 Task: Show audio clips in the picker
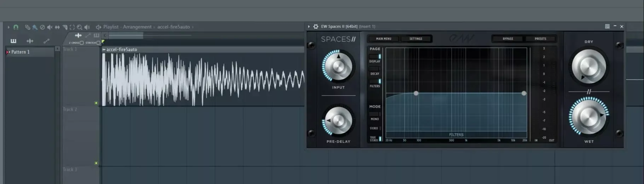point(30,41)
